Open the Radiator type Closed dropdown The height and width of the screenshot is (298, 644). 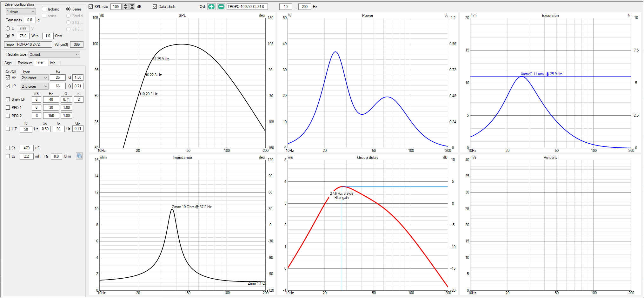[x=54, y=55]
